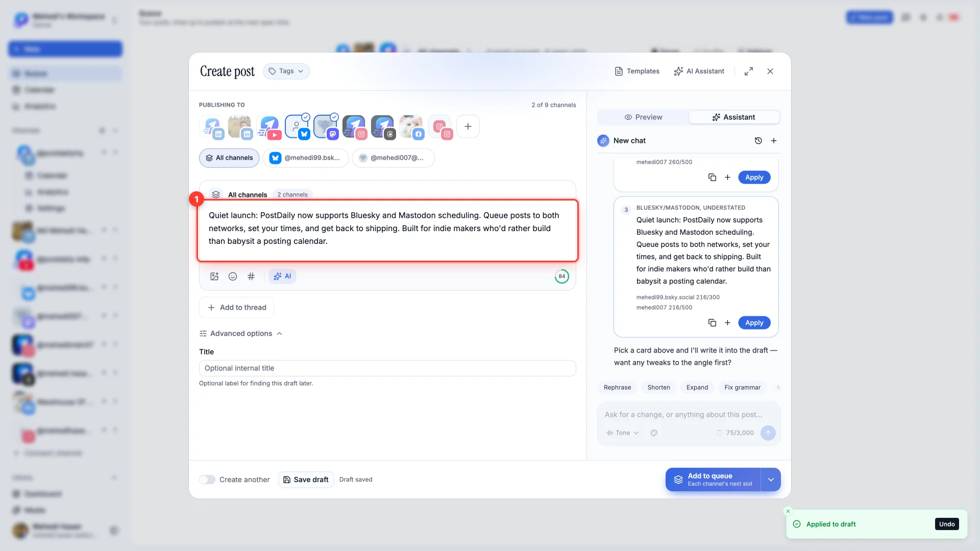
Task: Insert a hashtag via the # icon
Action: (x=251, y=276)
